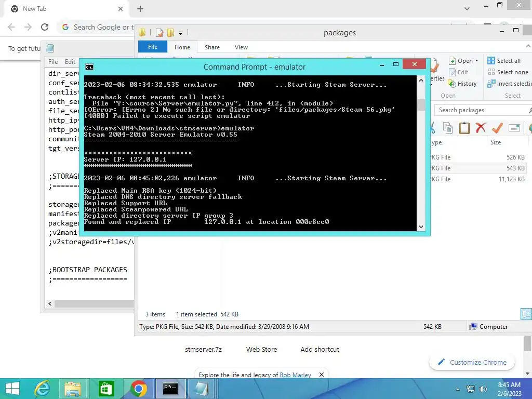Click the Open button in ribbon
532x399 pixels.
pyautogui.click(x=461, y=61)
